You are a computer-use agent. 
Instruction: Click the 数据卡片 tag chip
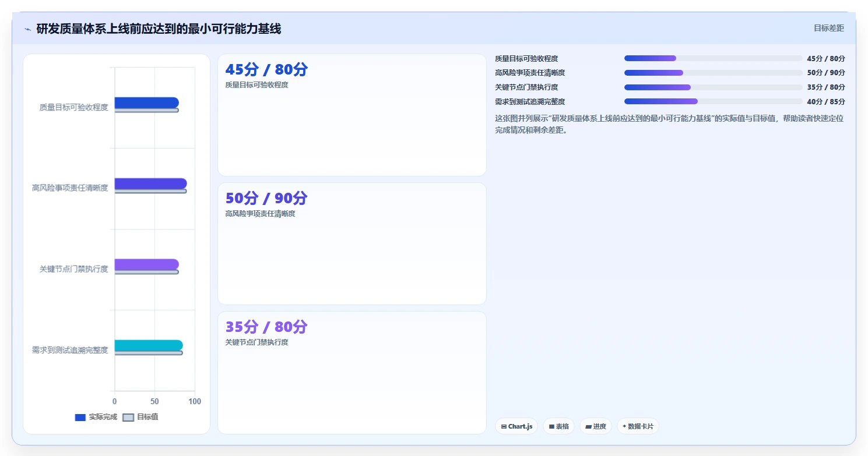638,426
